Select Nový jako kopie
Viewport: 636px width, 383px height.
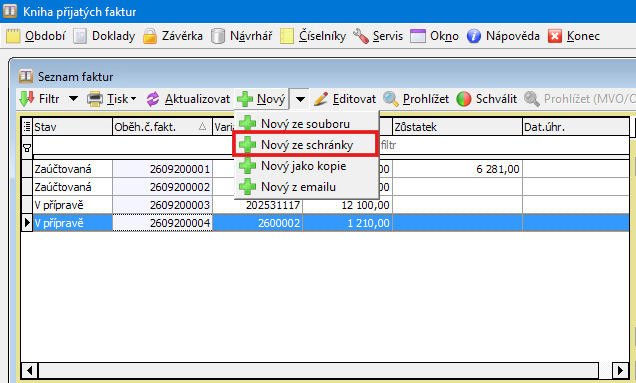[x=306, y=166]
